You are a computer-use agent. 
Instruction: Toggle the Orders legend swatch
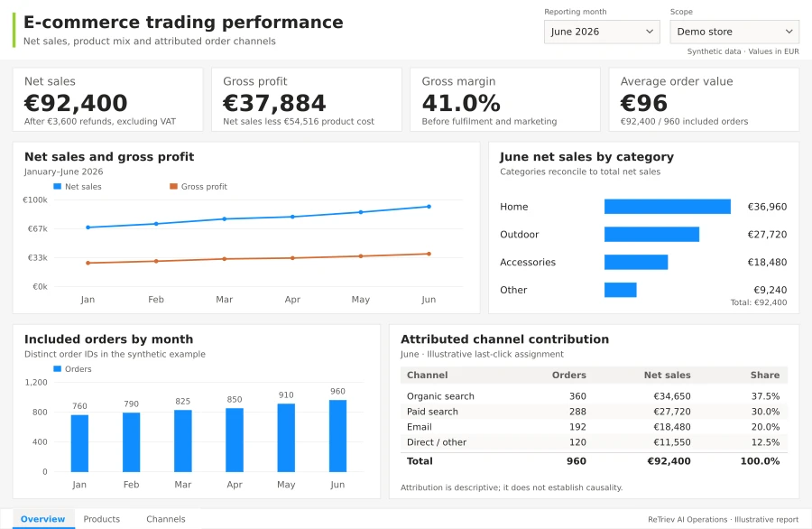tap(58, 369)
